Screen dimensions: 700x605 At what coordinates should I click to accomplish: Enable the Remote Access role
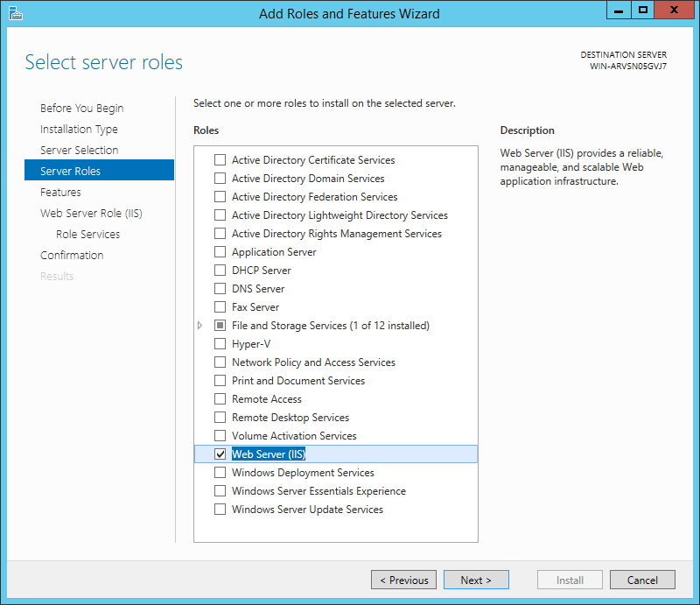point(220,398)
